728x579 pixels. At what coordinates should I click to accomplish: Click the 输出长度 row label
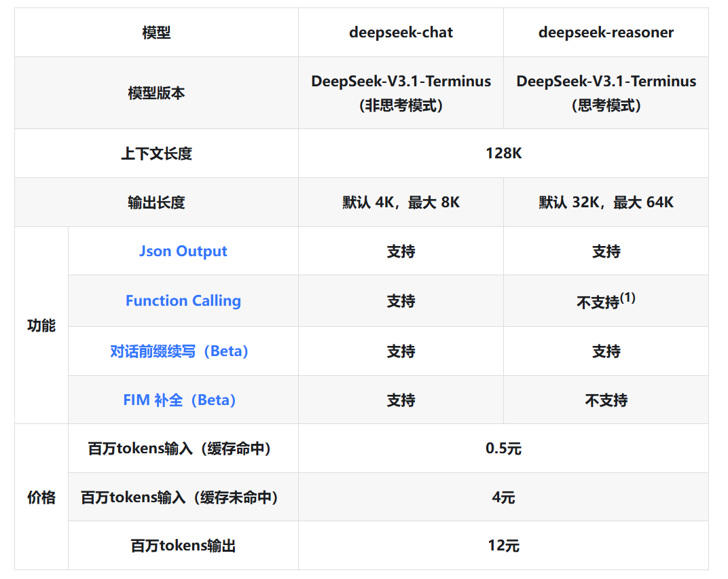156,202
